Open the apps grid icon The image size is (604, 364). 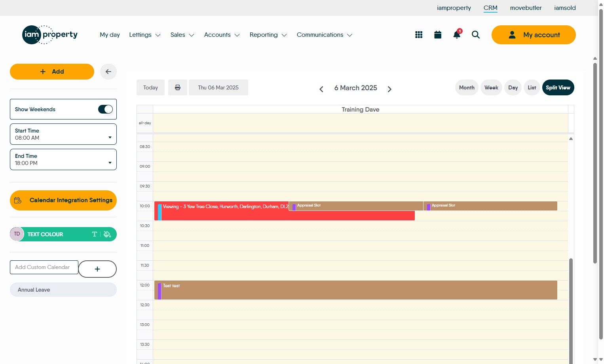(419, 35)
